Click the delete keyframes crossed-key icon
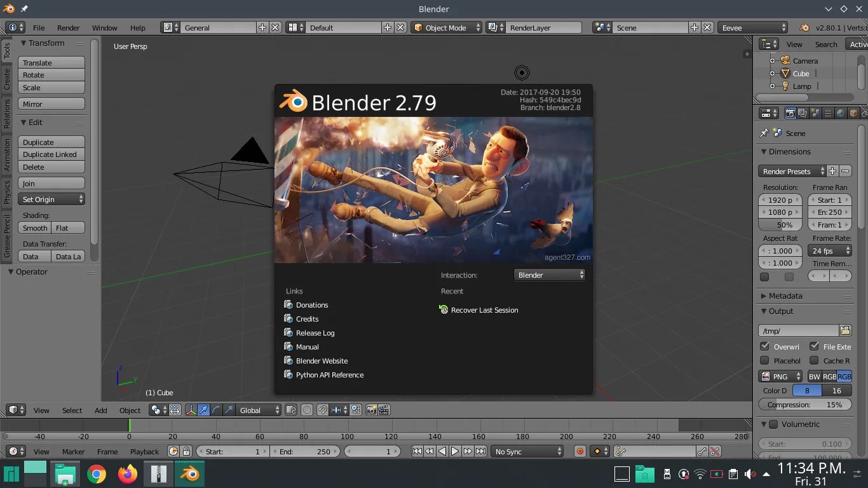Image resolution: width=868 pixels, height=488 pixels. [x=715, y=451]
